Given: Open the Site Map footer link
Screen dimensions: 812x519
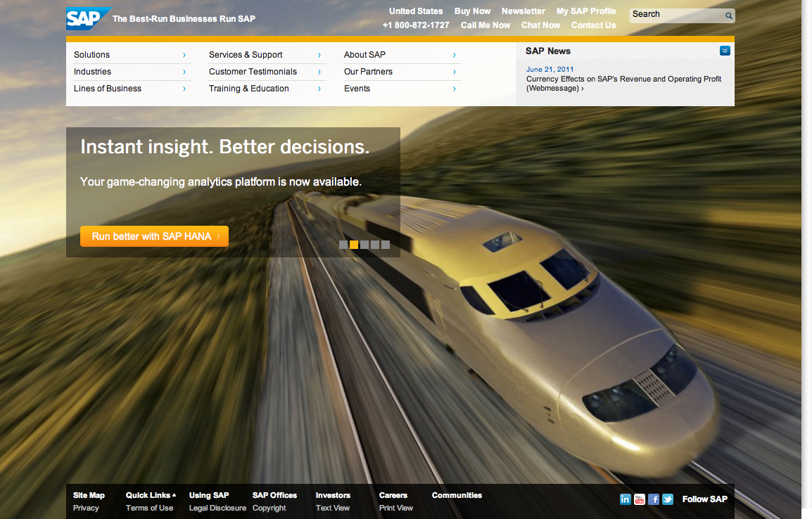Looking at the screenshot, I should 89,495.
